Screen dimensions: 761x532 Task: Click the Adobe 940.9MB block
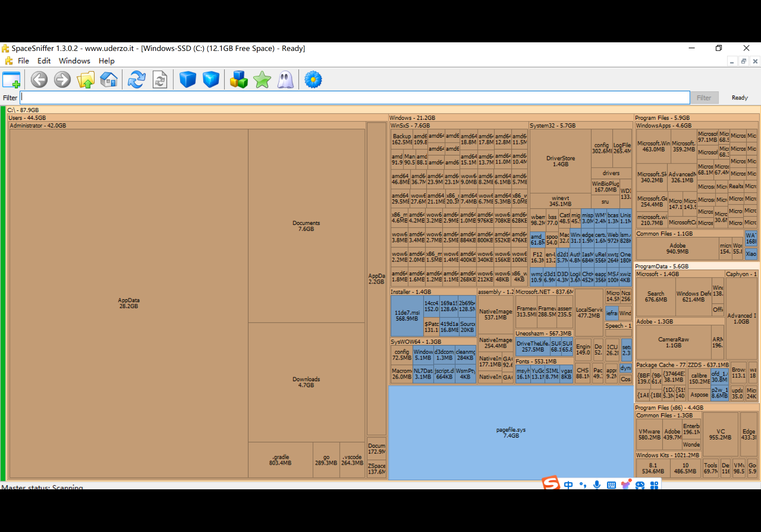[x=677, y=248]
